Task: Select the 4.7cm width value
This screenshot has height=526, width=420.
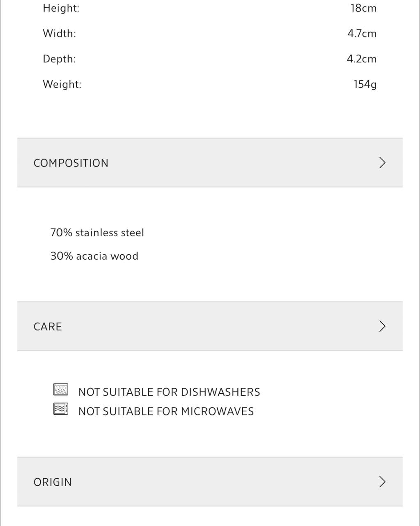Action: (x=362, y=33)
